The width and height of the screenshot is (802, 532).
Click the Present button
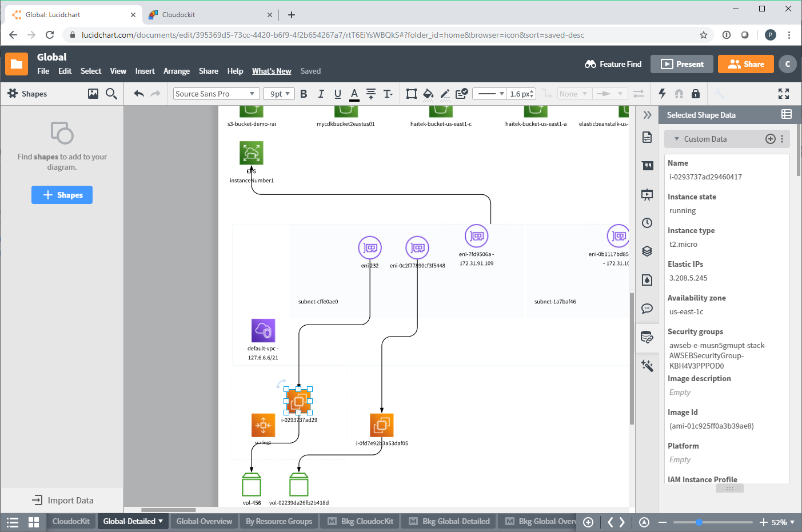681,64
